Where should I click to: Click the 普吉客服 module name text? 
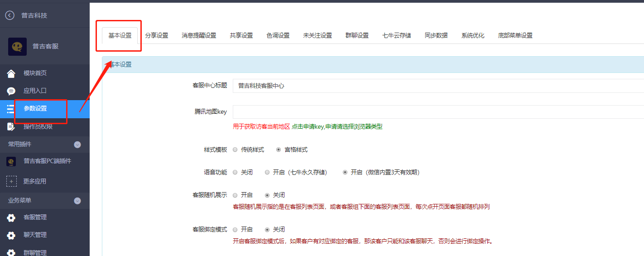click(45, 46)
